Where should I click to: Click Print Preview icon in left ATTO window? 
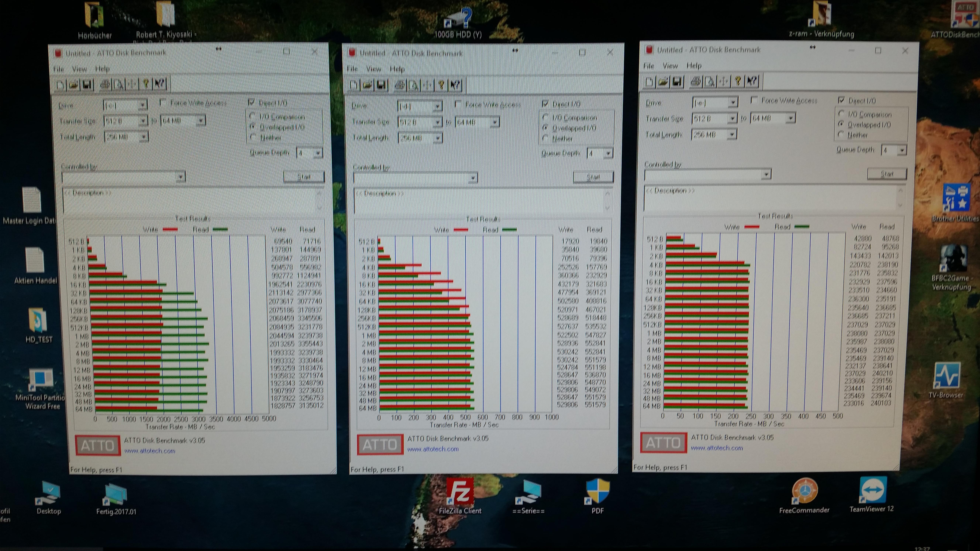(118, 84)
